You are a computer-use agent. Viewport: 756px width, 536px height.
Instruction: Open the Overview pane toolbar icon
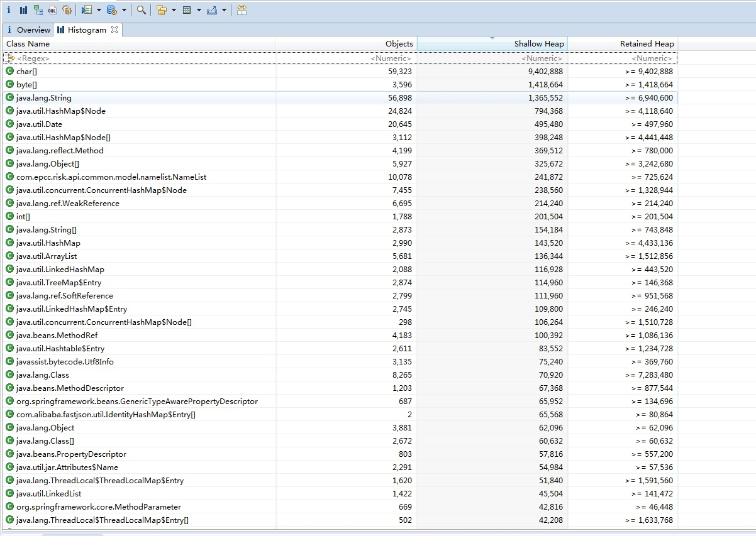[x=9, y=10]
